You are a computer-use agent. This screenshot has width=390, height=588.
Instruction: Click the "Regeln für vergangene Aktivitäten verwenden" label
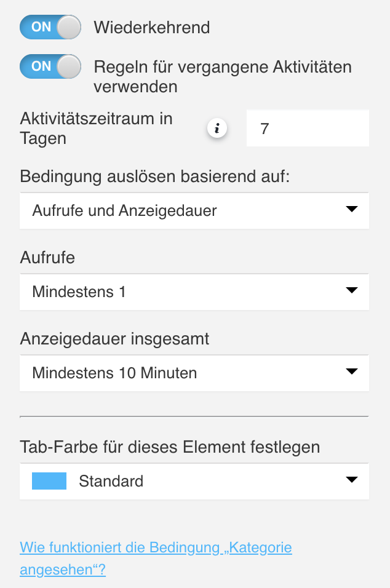pyautogui.click(x=222, y=76)
